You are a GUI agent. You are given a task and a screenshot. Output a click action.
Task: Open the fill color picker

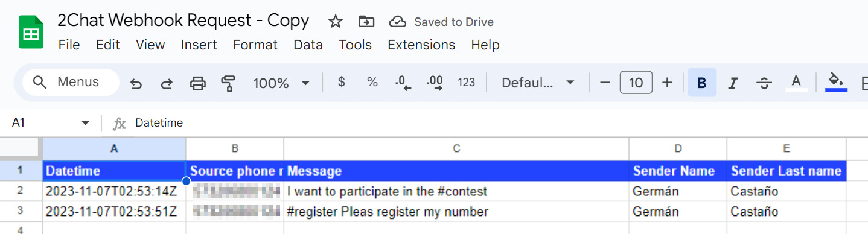tap(836, 82)
